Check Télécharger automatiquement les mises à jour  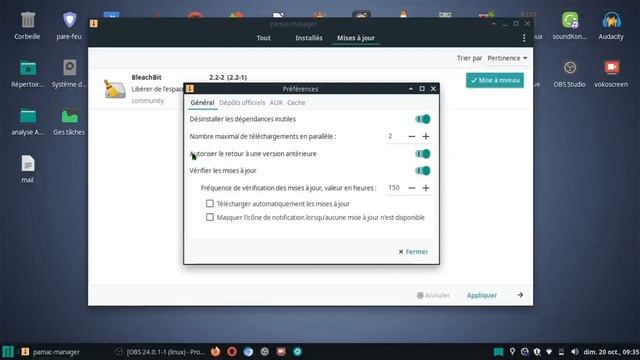pos(210,203)
